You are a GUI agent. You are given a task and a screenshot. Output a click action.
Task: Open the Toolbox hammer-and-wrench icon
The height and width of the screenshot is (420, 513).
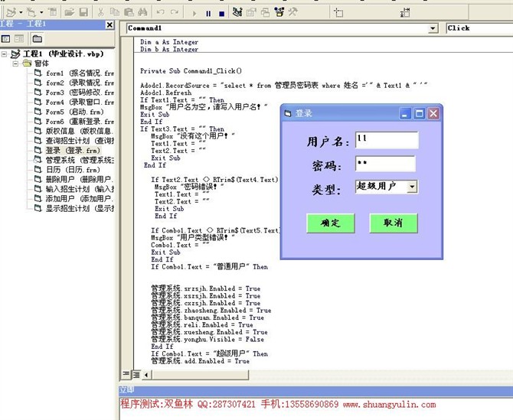pyautogui.click(x=292, y=12)
